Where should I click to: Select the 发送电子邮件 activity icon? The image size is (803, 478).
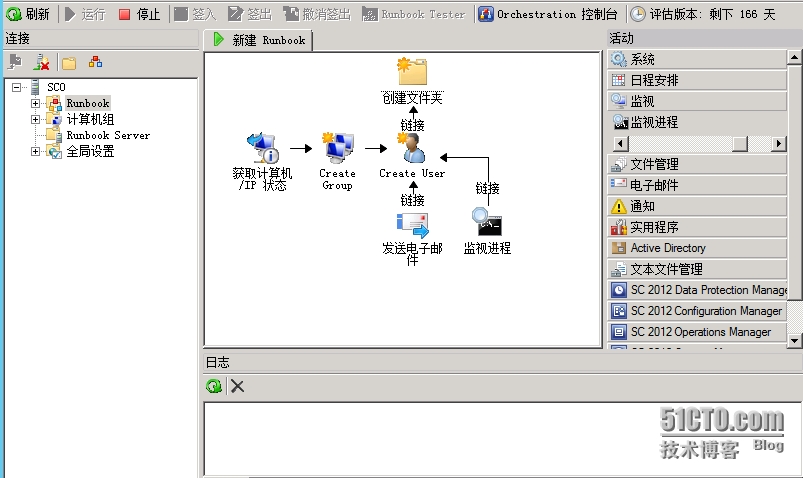click(413, 225)
